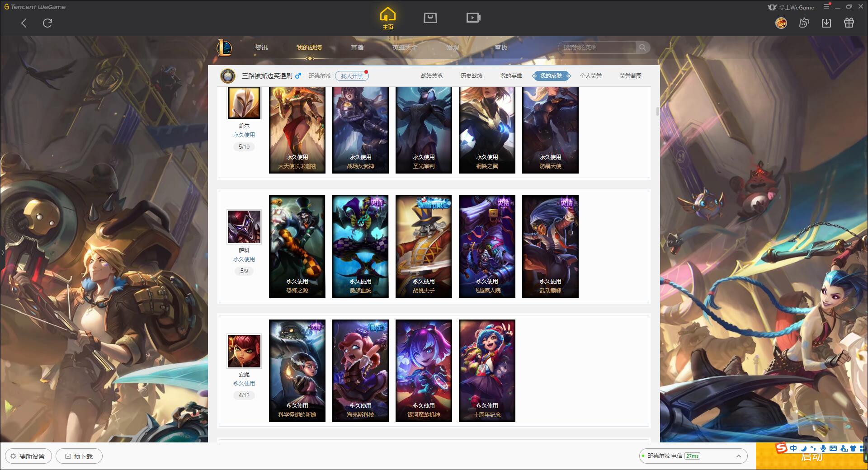Click the magnifier search button
Viewport: 868px width, 470px height.
click(642, 47)
